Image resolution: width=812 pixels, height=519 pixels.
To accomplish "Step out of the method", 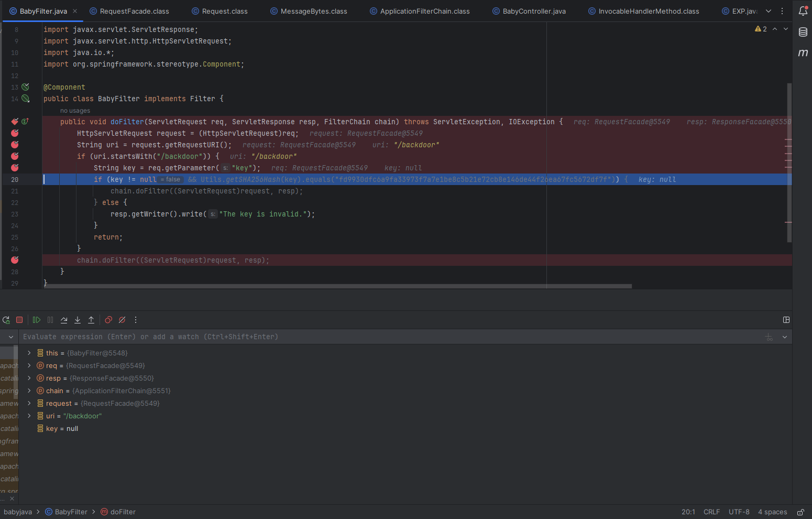I will pyautogui.click(x=91, y=320).
